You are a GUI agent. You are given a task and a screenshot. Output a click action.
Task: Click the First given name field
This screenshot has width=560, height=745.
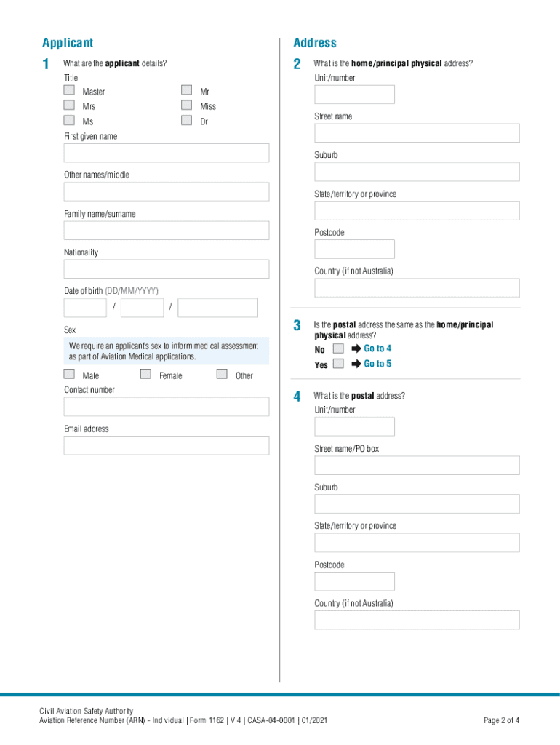coord(167,153)
